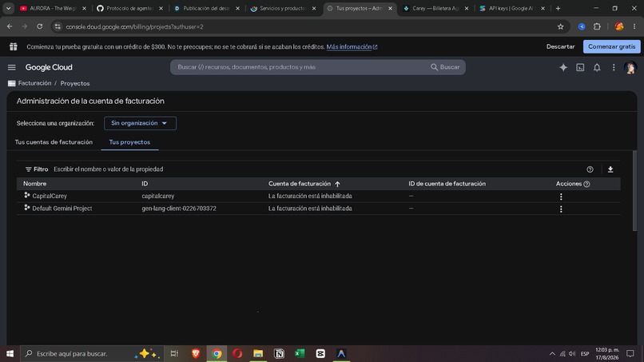Toggle sort arrow on Cuenta de facturación column
Screen dimensions: 644x362
[x=337, y=184]
